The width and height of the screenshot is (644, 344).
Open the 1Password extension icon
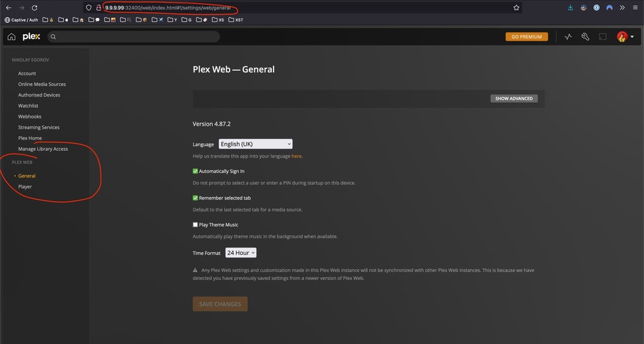coord(596,7)
